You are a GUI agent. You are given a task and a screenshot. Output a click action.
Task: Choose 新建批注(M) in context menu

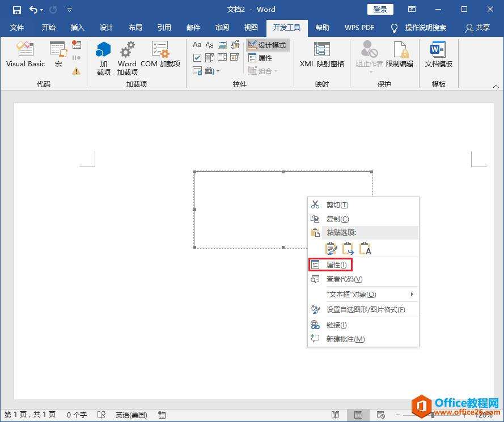(x=363, y=339)
